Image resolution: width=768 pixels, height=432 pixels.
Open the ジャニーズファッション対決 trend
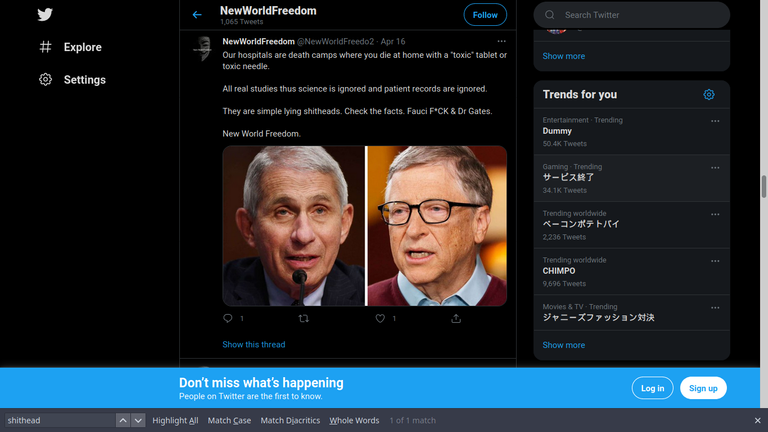[x=632, y=312]
